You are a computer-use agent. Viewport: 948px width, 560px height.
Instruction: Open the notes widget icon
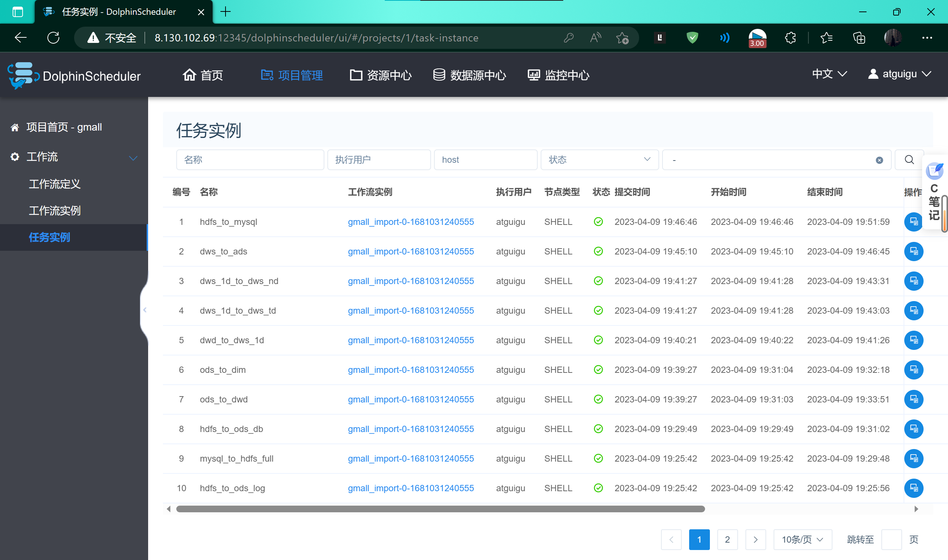click(x=934, y=171)
